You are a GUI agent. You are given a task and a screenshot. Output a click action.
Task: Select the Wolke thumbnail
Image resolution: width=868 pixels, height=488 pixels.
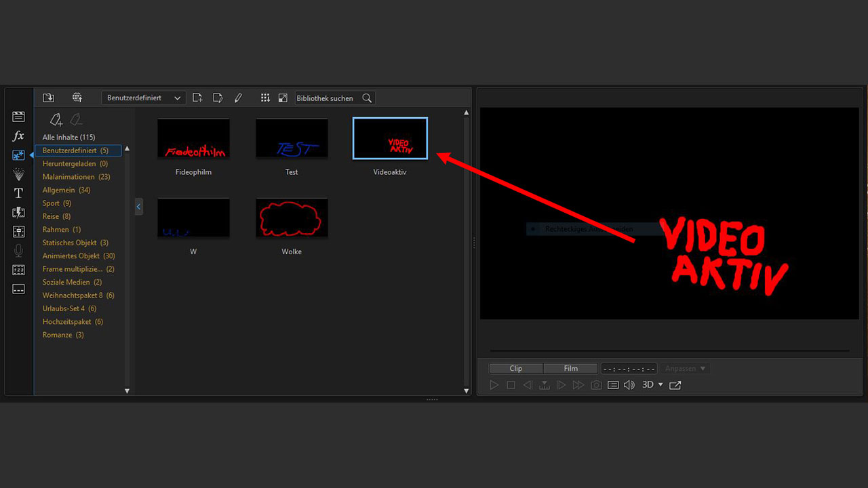click(x=292, y=218)
